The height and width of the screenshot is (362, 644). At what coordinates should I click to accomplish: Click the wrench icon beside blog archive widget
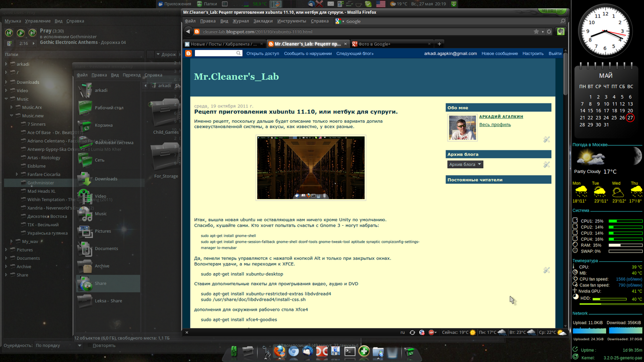click(x=546, y=165)
